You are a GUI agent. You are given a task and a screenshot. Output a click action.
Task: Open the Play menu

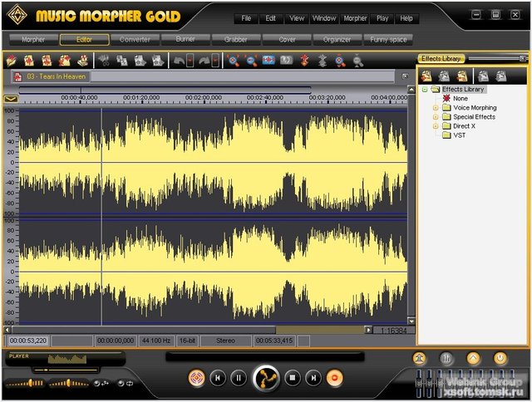click(382, 18)
